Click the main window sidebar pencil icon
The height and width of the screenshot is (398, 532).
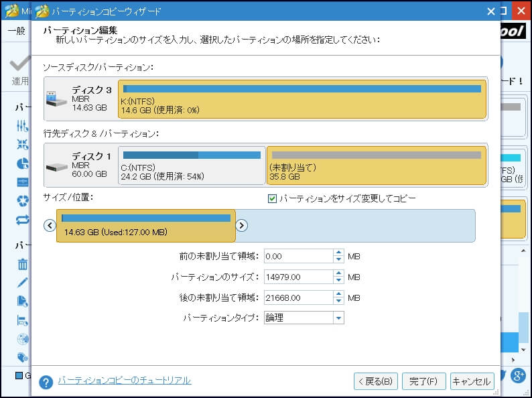[22, 282]
